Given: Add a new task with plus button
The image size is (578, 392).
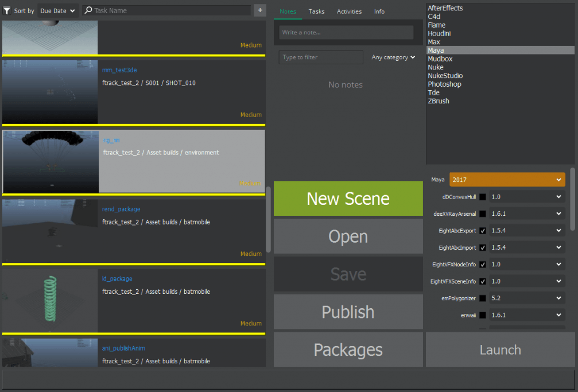Looking at the screenshot, I should coord(260,10).
